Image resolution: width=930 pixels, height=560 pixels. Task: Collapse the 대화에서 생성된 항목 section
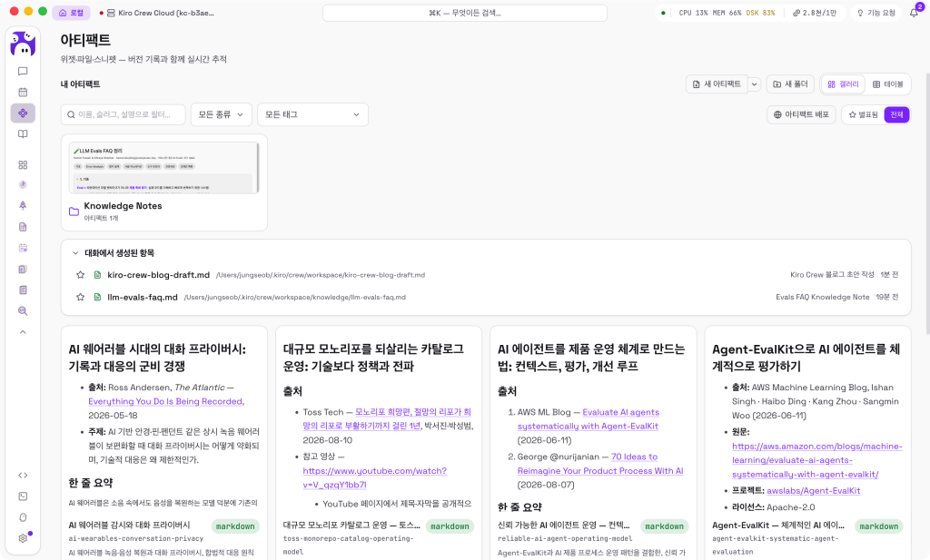[75, 253]
